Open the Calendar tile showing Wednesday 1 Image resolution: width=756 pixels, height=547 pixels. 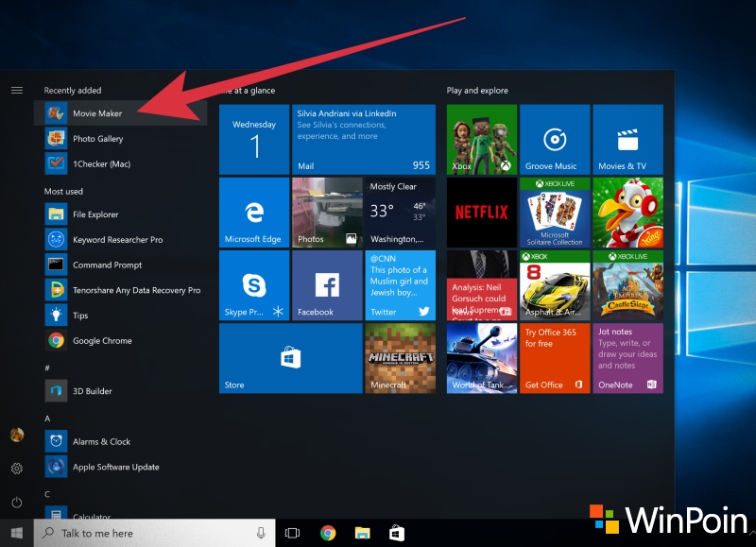tap(254, 139)
